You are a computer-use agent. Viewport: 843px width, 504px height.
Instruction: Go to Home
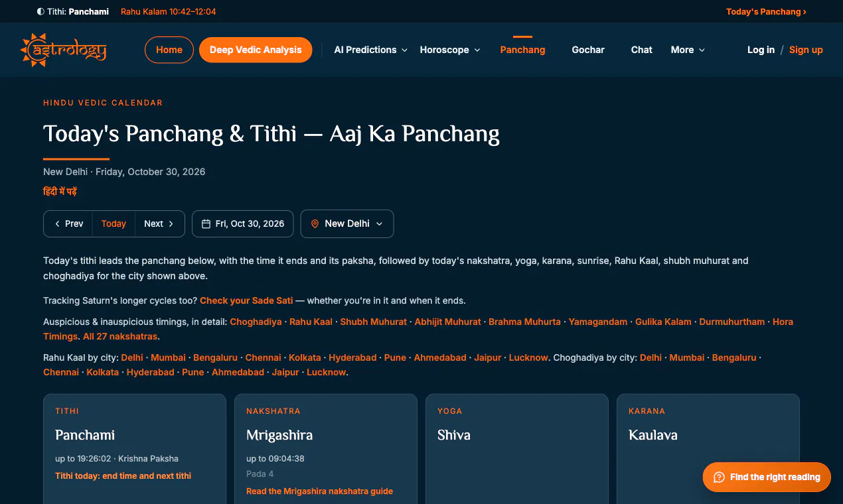tap(169, 50)
